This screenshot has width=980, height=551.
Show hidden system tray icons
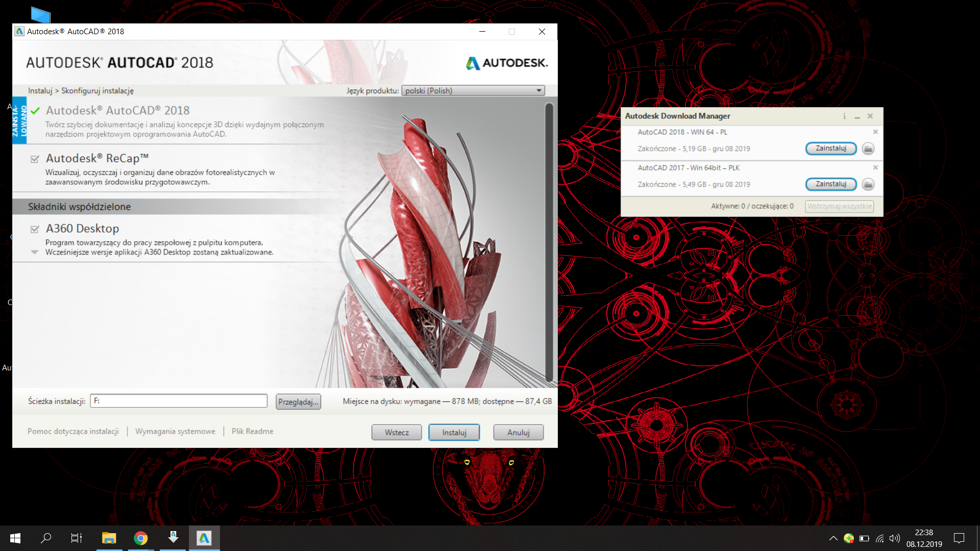[x=833, y=538]
